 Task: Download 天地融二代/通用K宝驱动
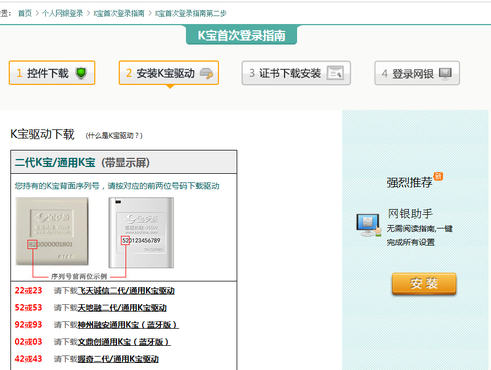coord(122,308)
